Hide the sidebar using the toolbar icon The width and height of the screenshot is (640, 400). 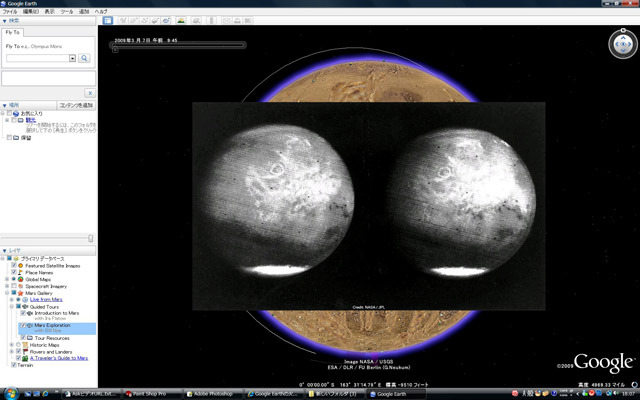point(108,20)
